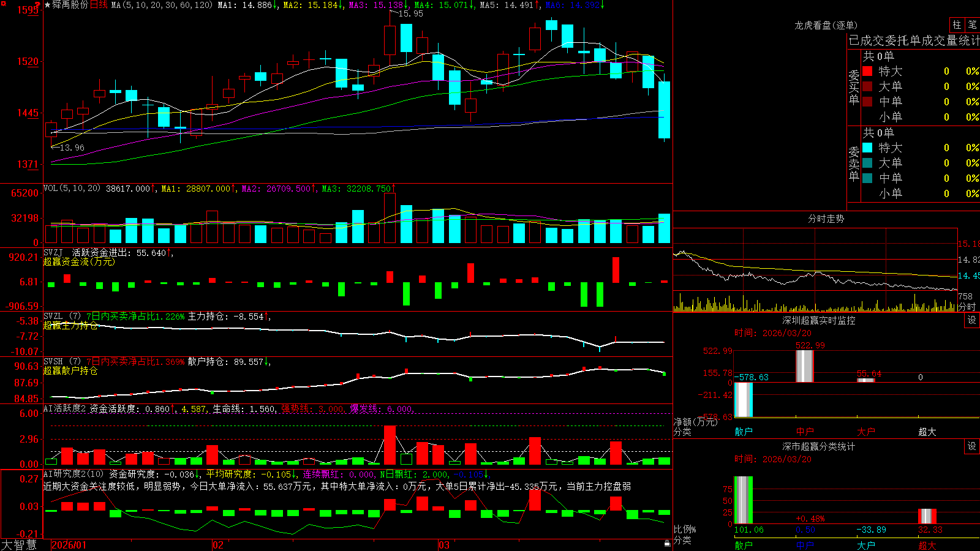Click the 超赢资金流(万元) yellow label
The image size is (980, 551).
pos(79,262)
